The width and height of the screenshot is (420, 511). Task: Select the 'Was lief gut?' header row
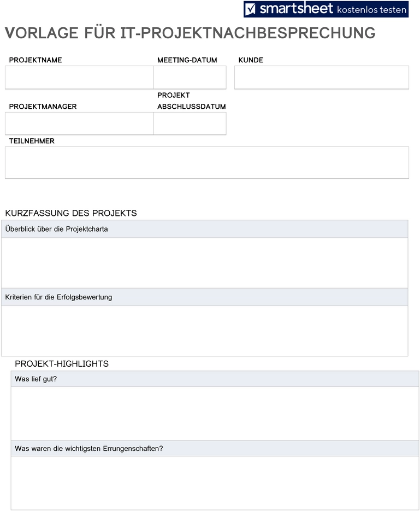(x=215, y=379)
